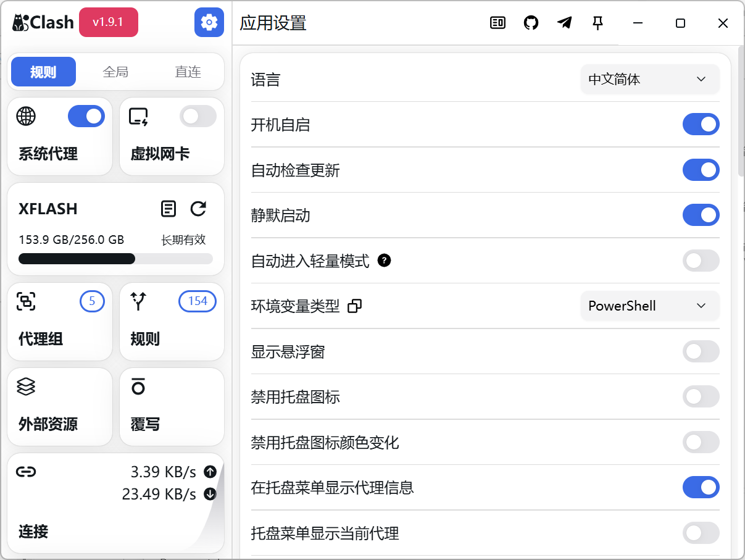Refresh the XFLASH subscription

click(198, 209)
